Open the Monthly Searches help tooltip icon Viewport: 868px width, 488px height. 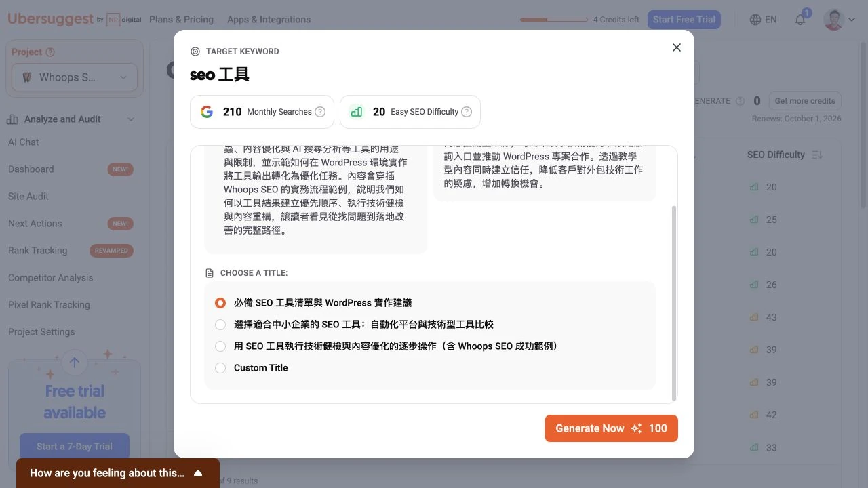coord(320,112)
